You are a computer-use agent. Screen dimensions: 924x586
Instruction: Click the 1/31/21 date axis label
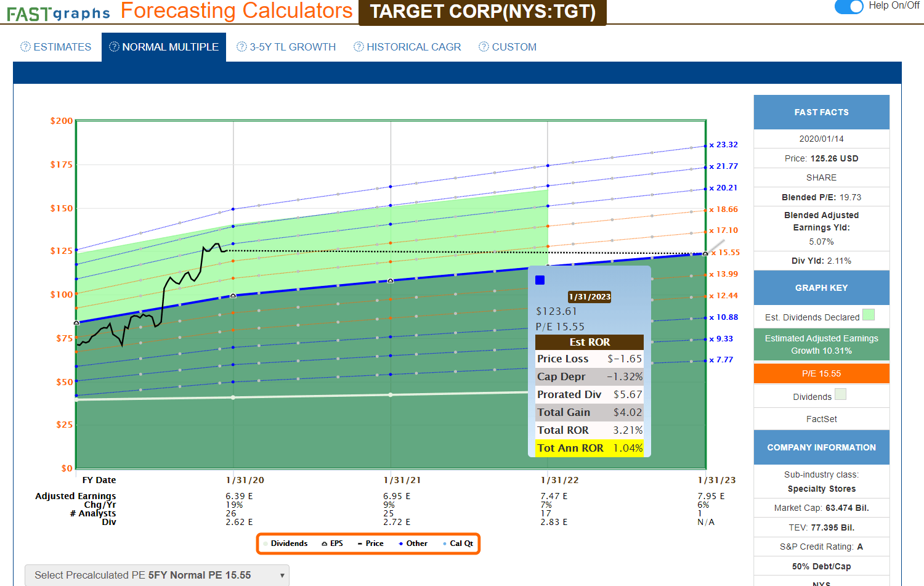(x=402, y=480)
